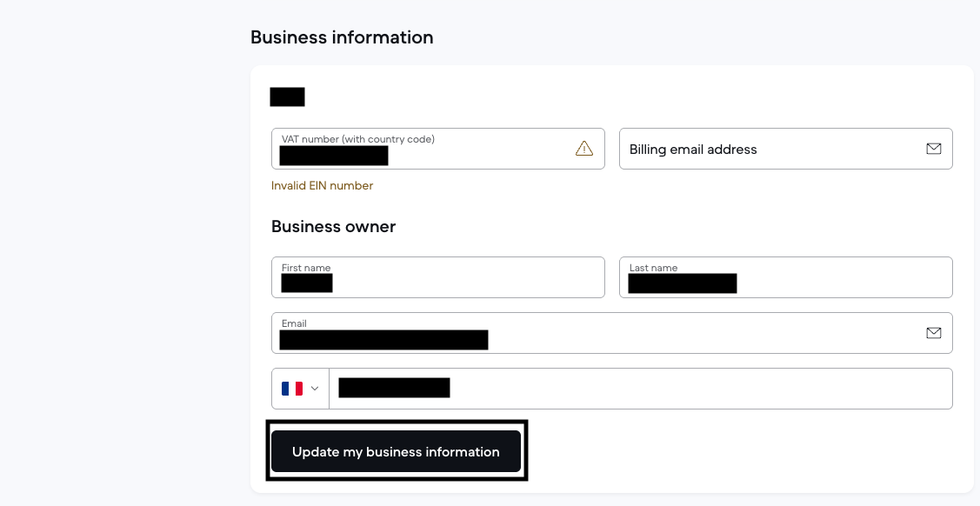980x506 pixels.
Task: Click the "Business information" page heading
Action: tap(342, 37)
